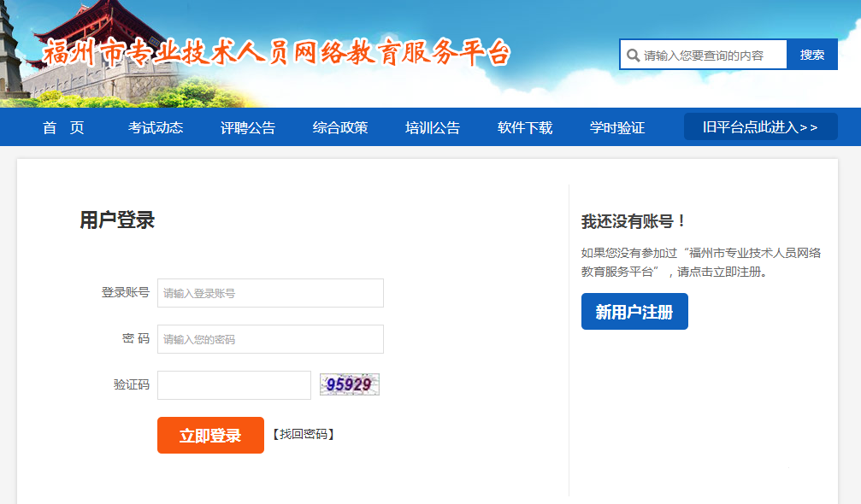Click the 登录账号 input field

270,293
